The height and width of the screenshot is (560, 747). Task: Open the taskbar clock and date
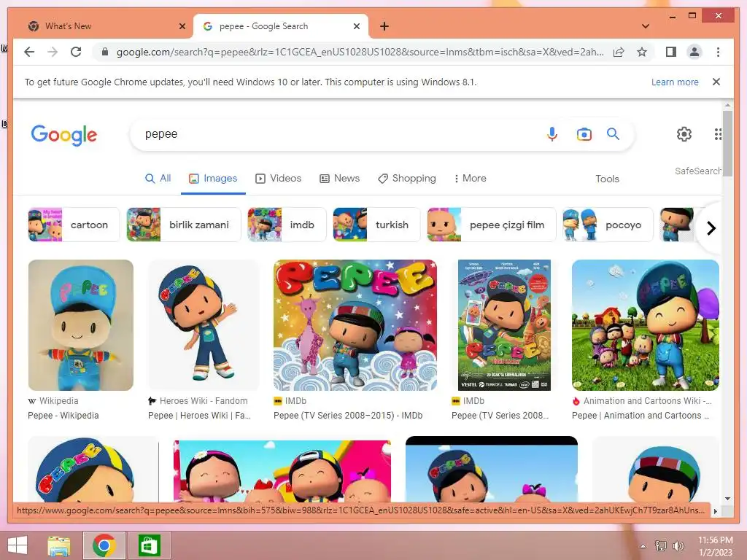click(715, 546)
